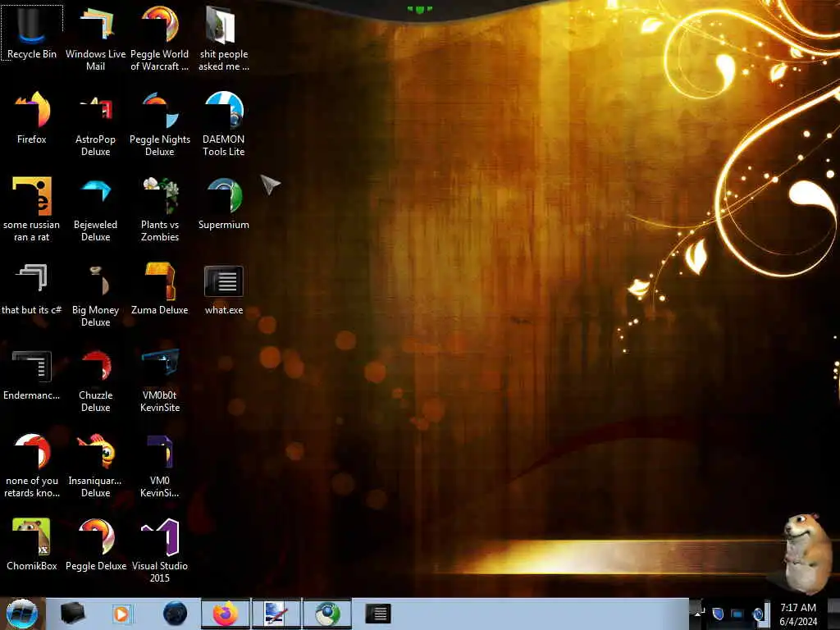Screen dimensions: 840x630
Task: Switch to the monitor-and-pen taskbar window
Action: pyautogui.click(x=276, y=614)
